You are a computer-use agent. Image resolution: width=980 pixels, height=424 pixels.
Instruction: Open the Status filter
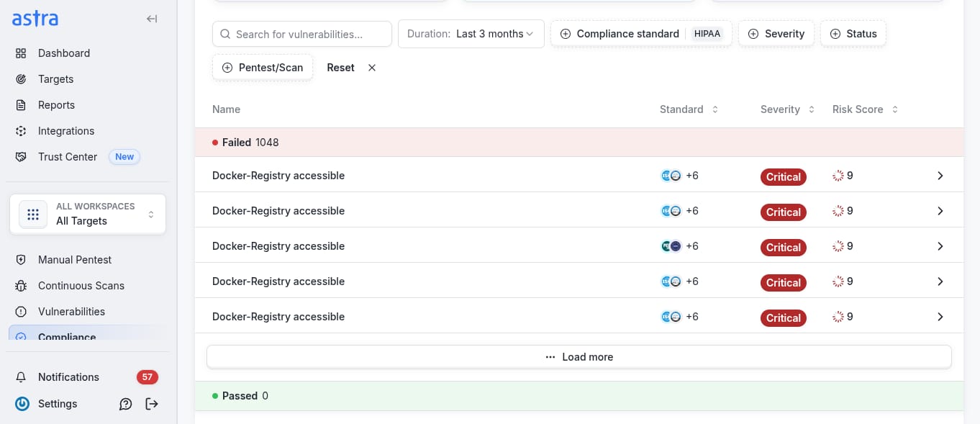click(x=853, y=34)
